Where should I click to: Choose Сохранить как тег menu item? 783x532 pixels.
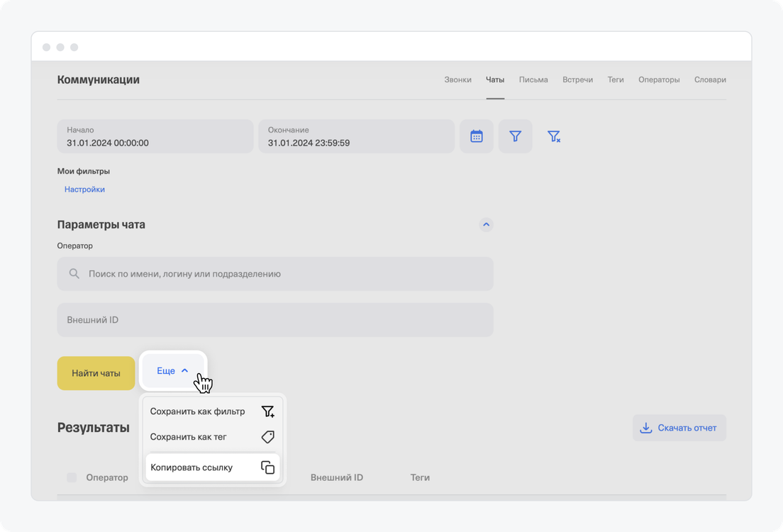(x=213, y=436)
